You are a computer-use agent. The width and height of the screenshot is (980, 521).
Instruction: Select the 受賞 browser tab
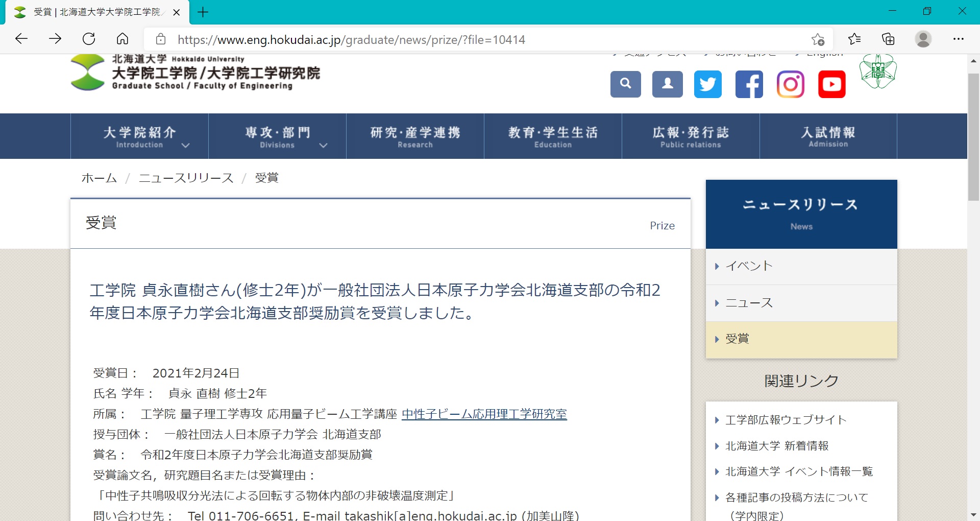pos(97,12)
